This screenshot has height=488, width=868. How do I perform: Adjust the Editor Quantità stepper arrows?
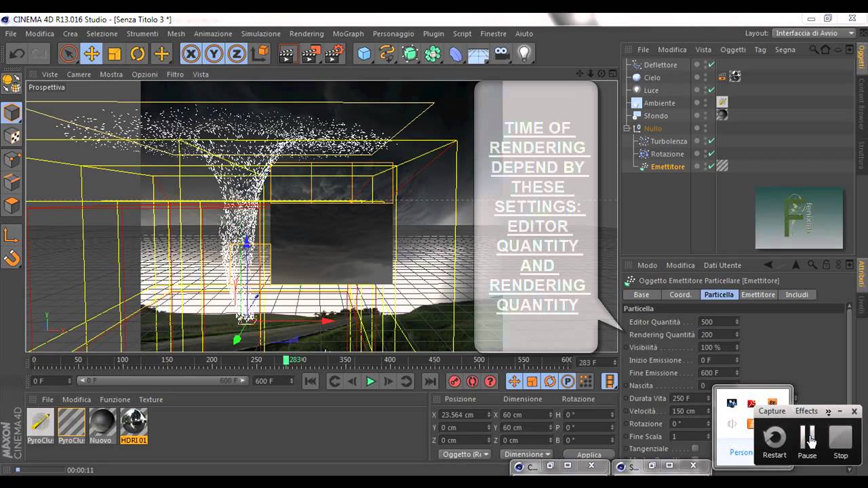point(737,322)
